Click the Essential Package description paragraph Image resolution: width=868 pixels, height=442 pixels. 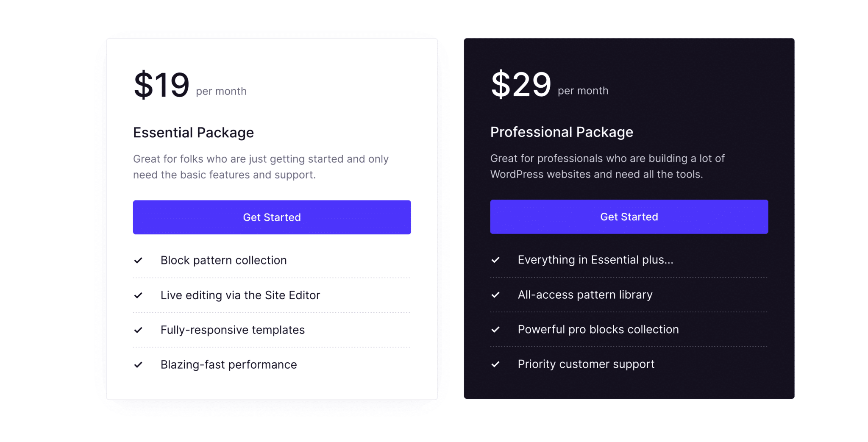pyautogui.click(x=261, y=167)
